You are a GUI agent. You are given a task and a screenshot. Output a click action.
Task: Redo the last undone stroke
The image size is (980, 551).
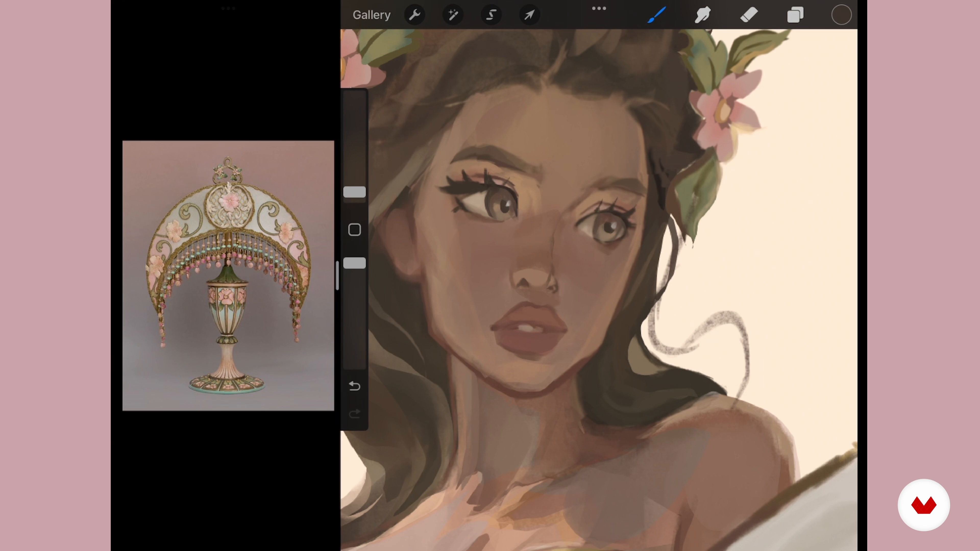pos(354,413)
